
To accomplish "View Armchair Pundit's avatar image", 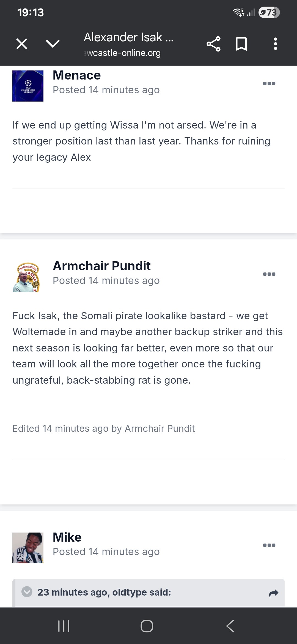I will pos(27,277).
